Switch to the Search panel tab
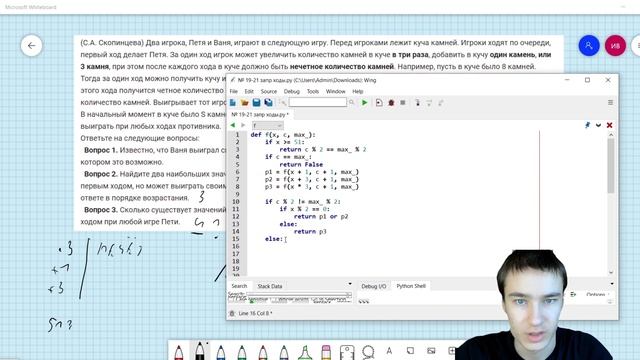This screenshot has width=640, height=360. [239, 286]
